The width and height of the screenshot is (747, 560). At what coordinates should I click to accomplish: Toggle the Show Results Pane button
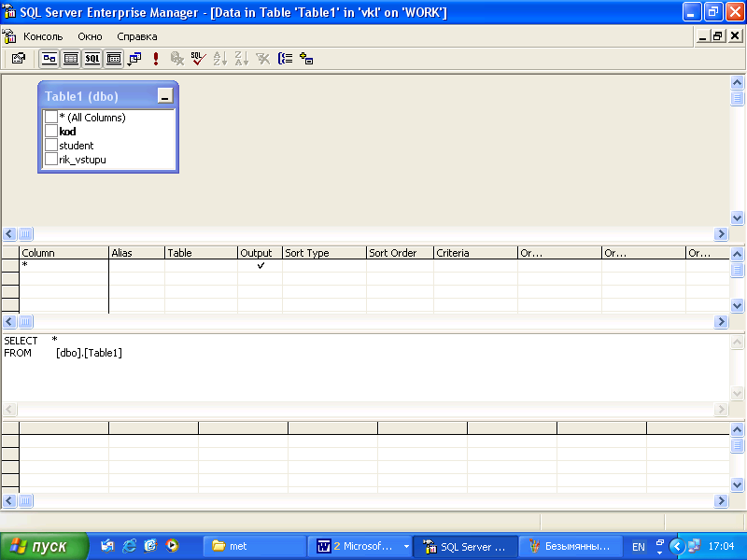[114, 59]
